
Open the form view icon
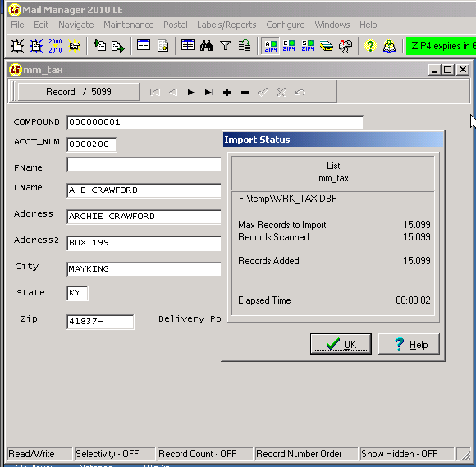click(144, 46)
